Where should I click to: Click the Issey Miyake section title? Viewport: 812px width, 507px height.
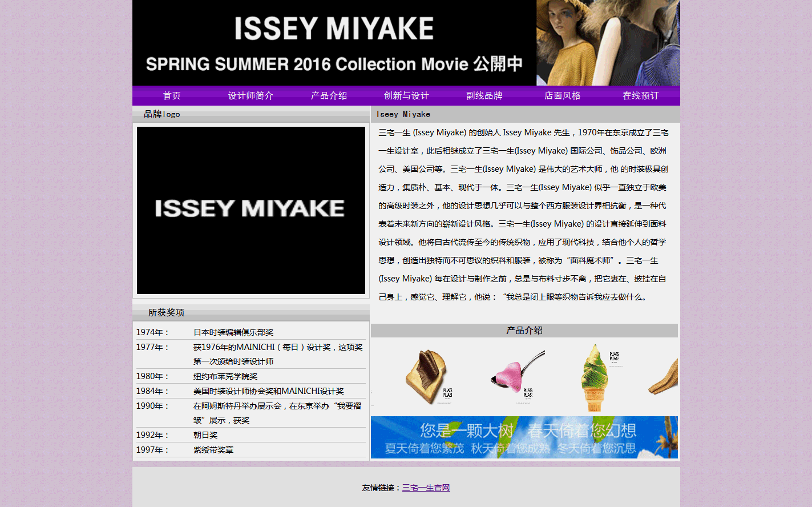403,114
